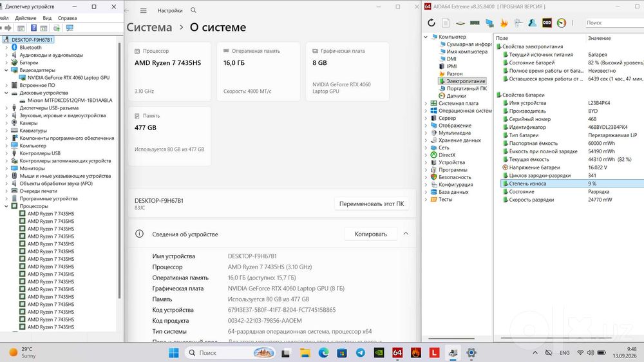Viewport: 644px width, 362px height.
Task: Click the Память 477 GB storage card
Action: coord(169,137)
